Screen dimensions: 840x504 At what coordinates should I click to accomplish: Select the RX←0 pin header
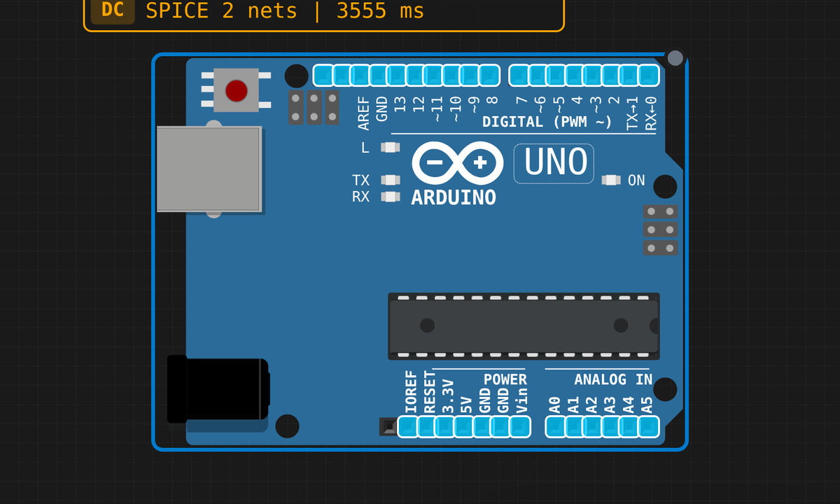pyautogui.click(x=648, y=75)
